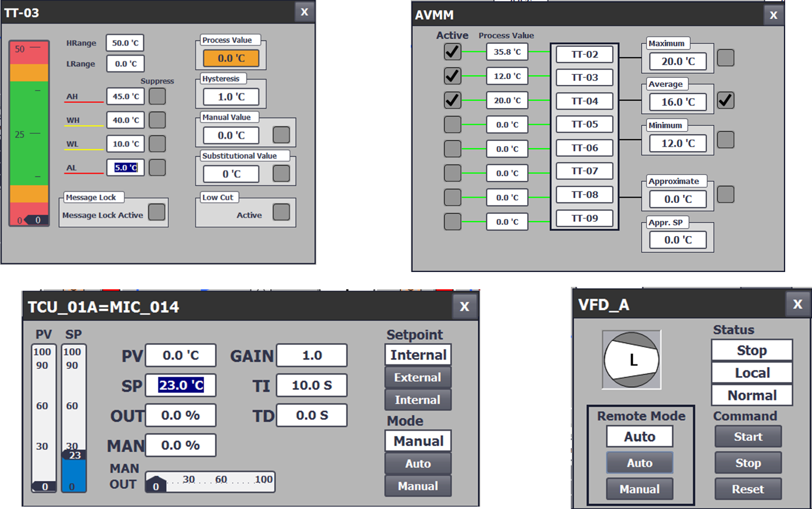This screenshot has width=812, height=509.
Task: Edit the SP setpoint value field
Action: (x=181, y=385)
